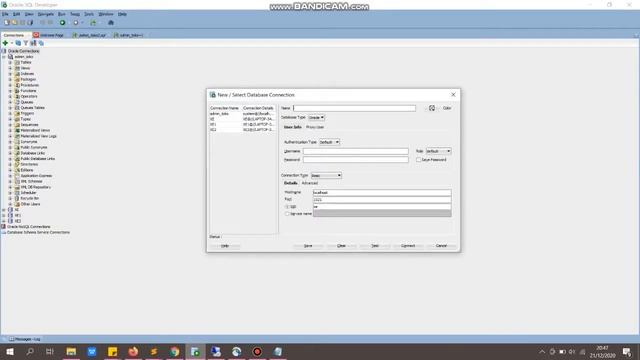The height and width of the screenshot is (360, 640).
Task: Click the Clear button in dialog
Action: coord(341,246)
